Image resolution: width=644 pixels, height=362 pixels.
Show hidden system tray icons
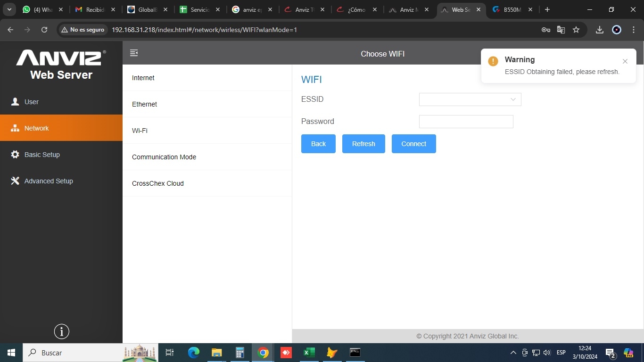click(x=513, y=353)
